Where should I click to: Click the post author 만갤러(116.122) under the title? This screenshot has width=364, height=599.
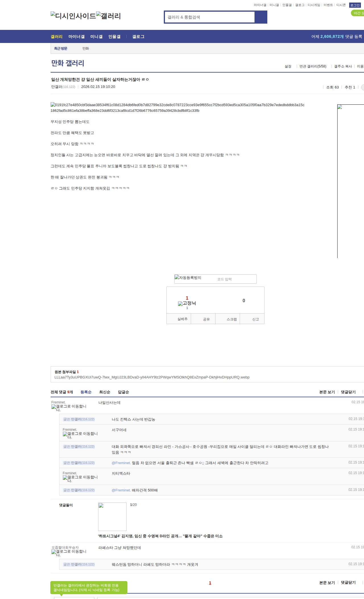point(63,87)
